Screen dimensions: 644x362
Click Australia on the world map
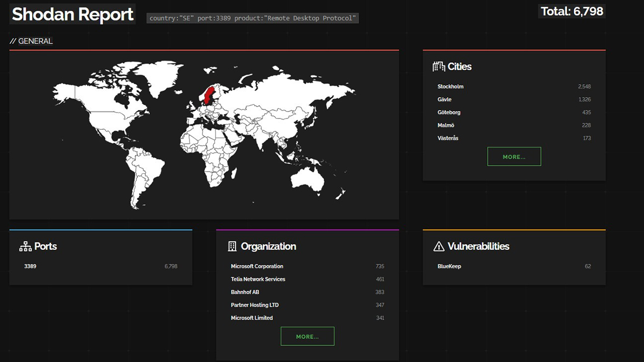308,179
